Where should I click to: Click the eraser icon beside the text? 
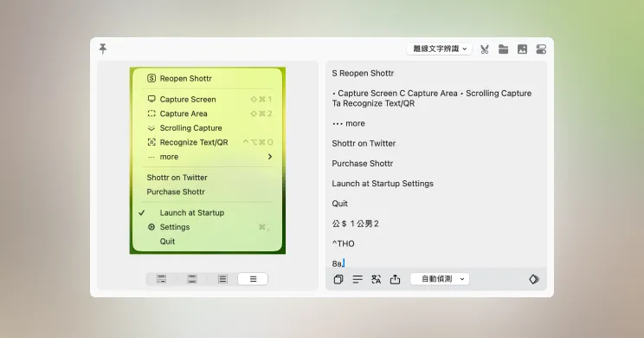tap(534, 279)
